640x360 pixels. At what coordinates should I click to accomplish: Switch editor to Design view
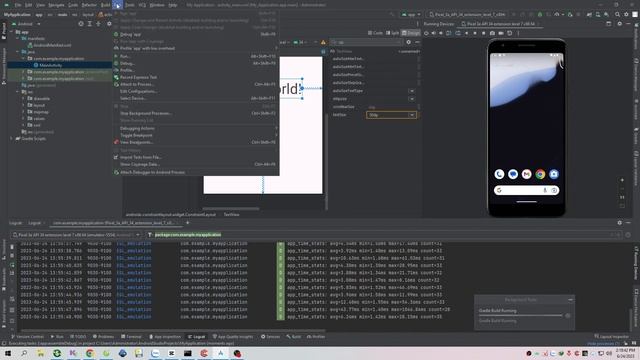click(411, 33)
